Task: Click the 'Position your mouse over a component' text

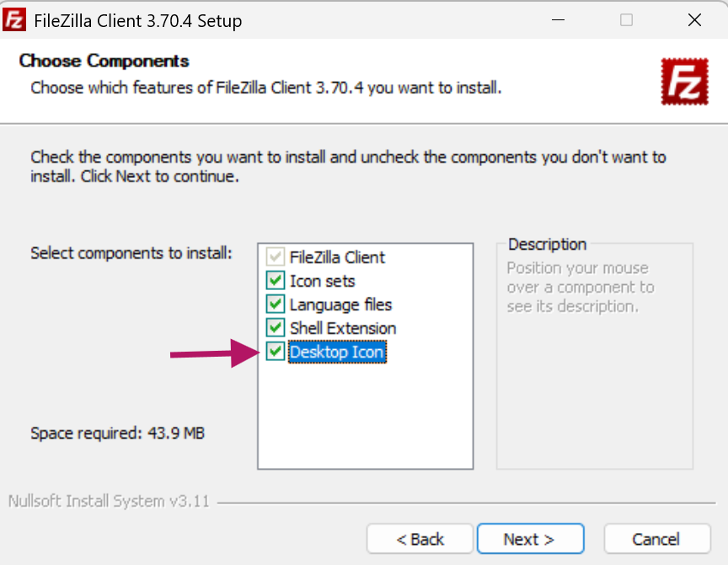Action: point(581,288)
